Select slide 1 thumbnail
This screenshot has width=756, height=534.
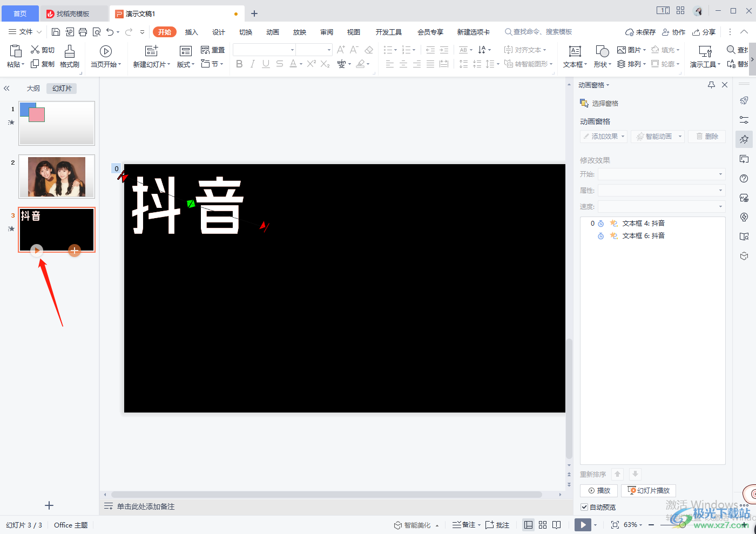[57, 123]
